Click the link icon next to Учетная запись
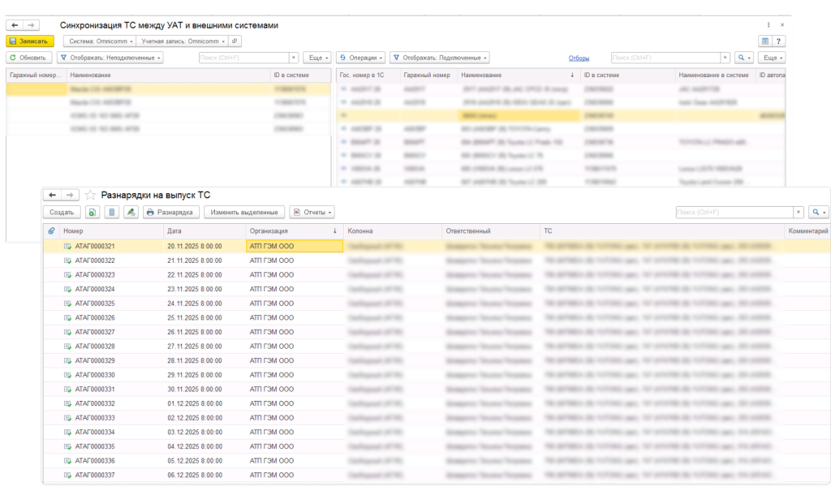Viewport: 831px width, 504px height. [x=234, y=41]
